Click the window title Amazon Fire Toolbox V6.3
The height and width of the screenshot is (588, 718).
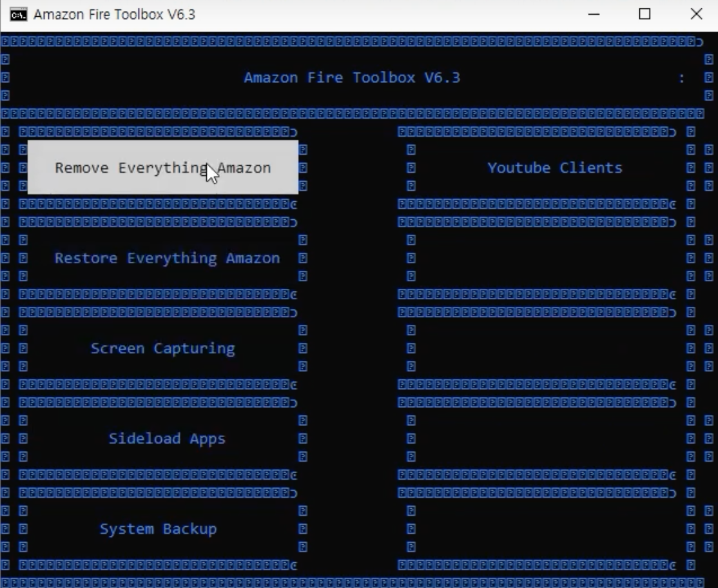pyautogui.click(x=115, y=15)
